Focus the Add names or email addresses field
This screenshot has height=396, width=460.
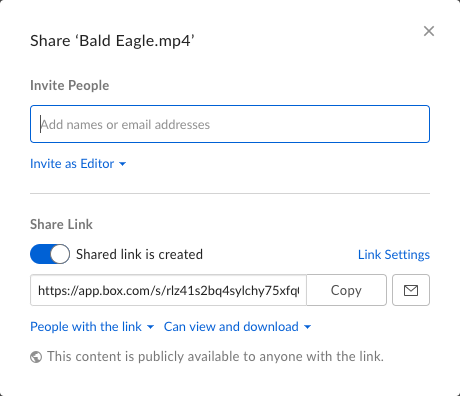tap(230, 124)
